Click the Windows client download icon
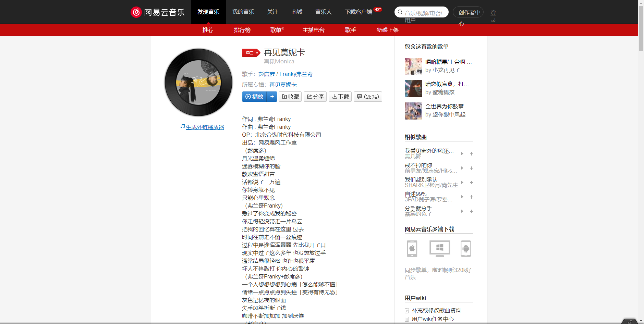 [x=439, y=249]
